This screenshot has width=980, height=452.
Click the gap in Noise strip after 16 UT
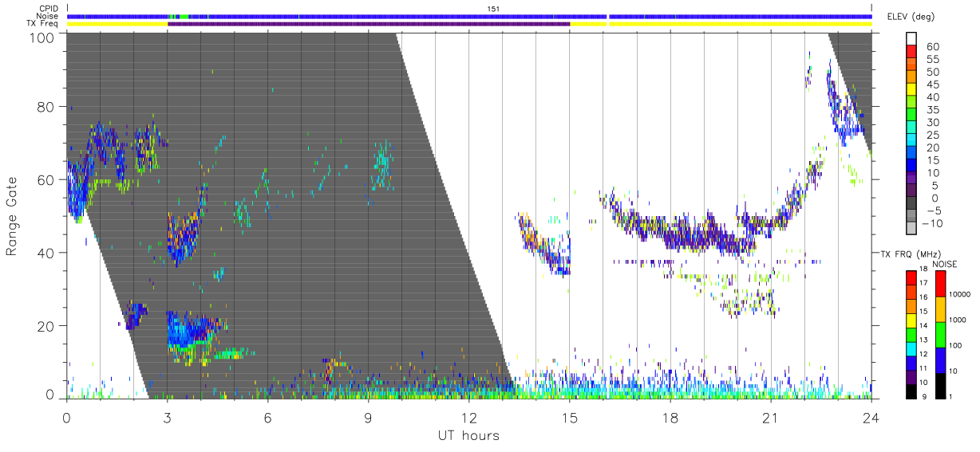607,16
